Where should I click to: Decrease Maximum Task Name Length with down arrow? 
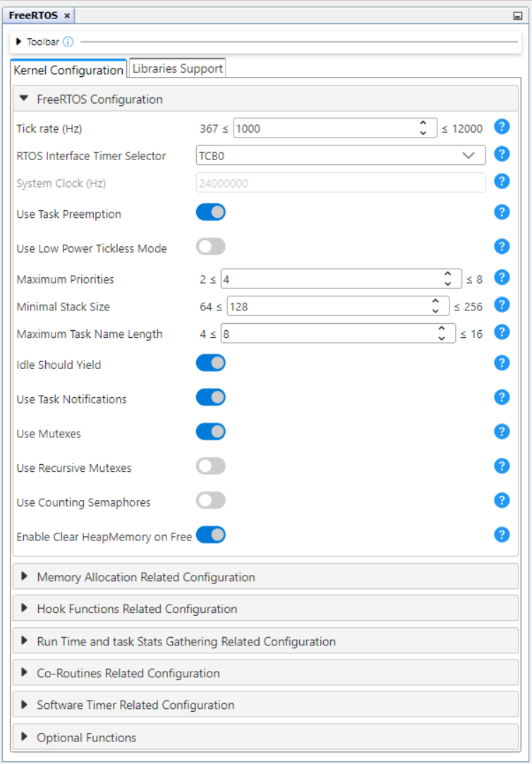[442, 339]
